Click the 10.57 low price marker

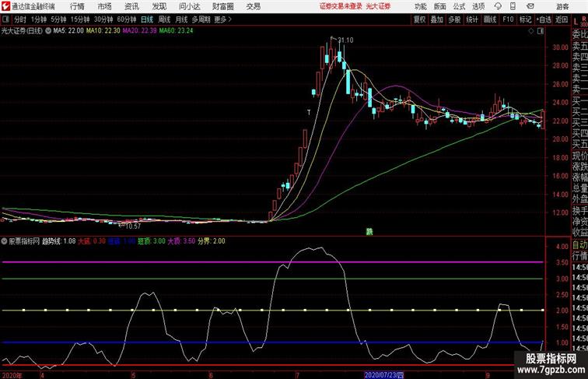tap(133, 226)
